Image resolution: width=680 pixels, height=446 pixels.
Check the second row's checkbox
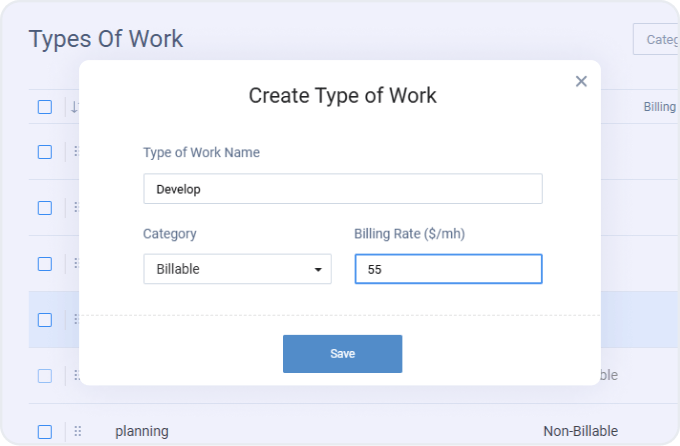click(45, 208)
